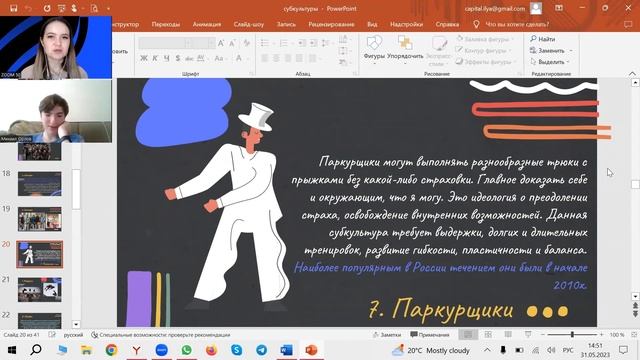
Task: Click the Save icon in the title bar
Action: (x=13, y=8)
